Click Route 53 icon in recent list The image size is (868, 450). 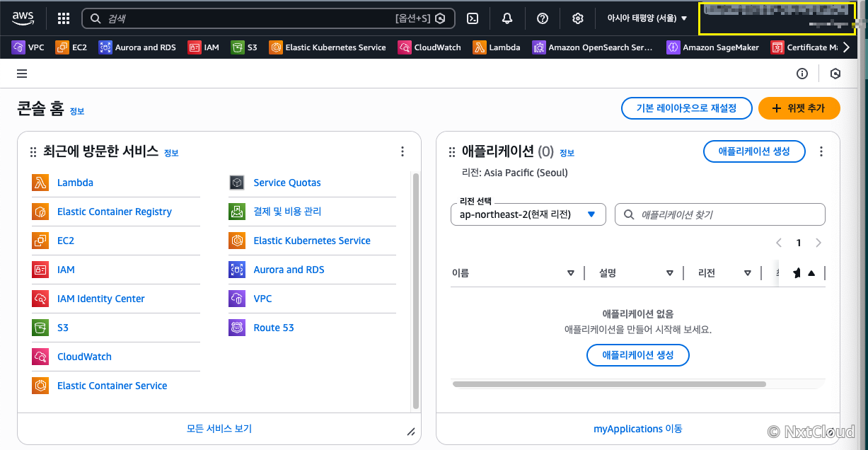pos(237,328)
